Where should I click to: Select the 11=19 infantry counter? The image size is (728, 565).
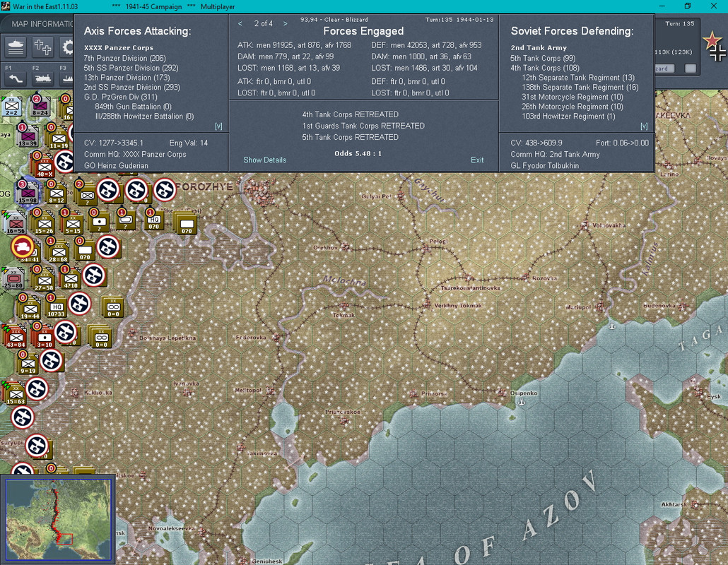click(59, 139)
